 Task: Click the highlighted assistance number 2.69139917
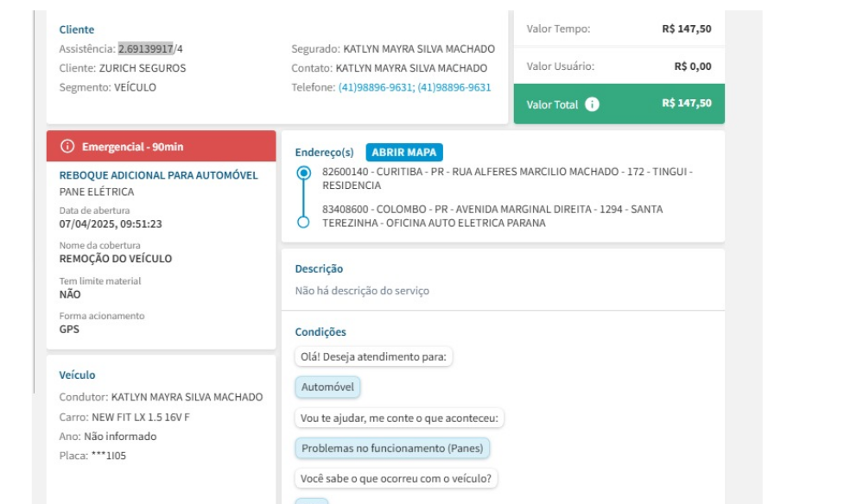pos(146,49)
